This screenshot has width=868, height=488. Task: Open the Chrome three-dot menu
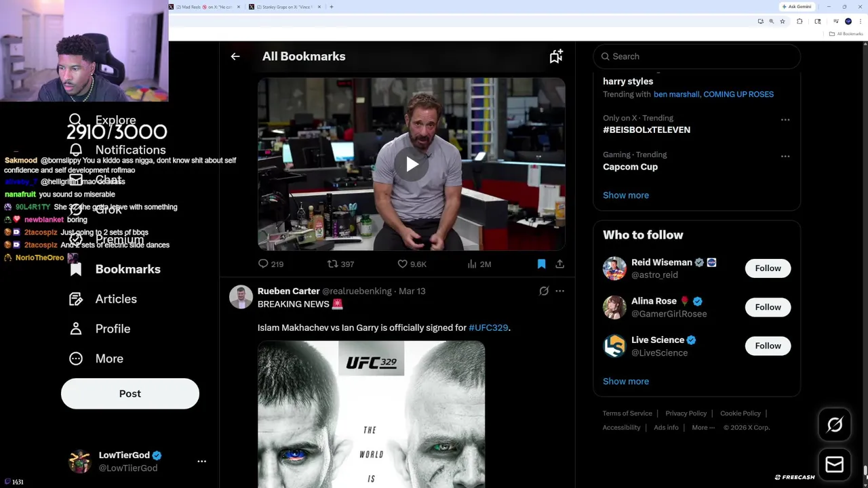pyautogui.click(x=860, y=22)
